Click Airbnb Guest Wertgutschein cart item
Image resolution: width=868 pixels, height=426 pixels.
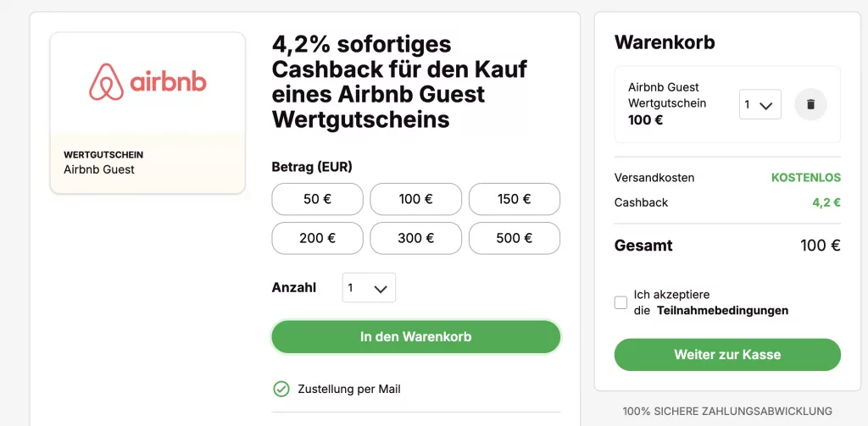pyautogui.click(x=667, y=103)
